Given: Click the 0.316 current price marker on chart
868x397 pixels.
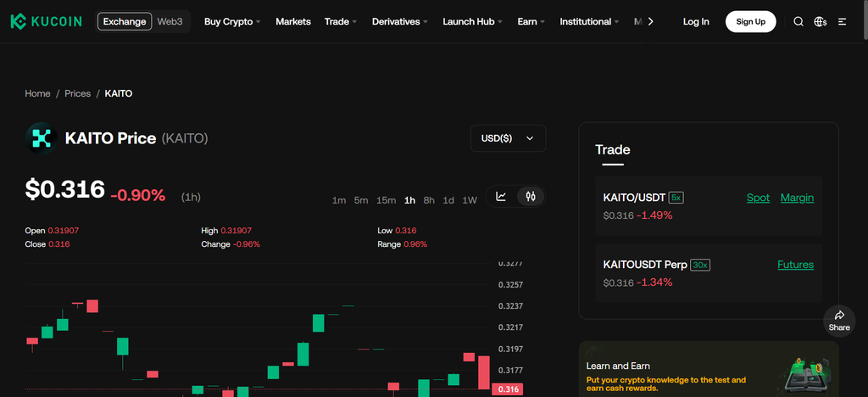Looking at the screenshot, I should 509,389.
